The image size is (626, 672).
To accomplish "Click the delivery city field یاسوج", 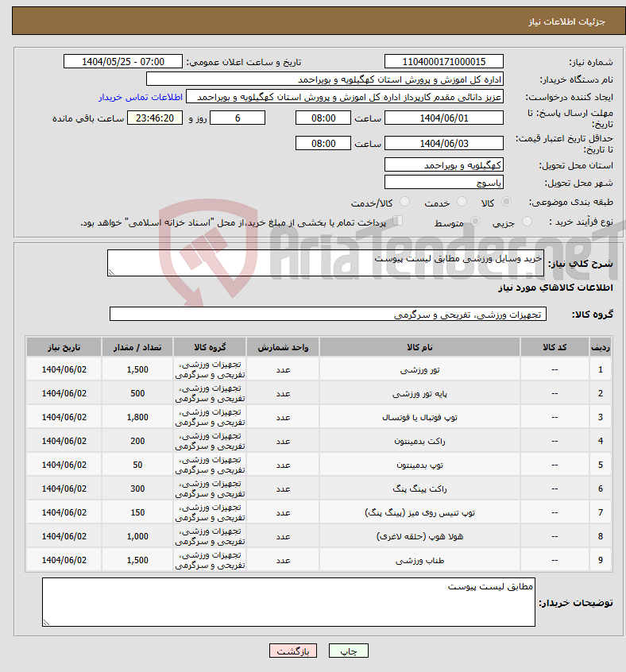I will pyautogui.click(x=444, y=183).
